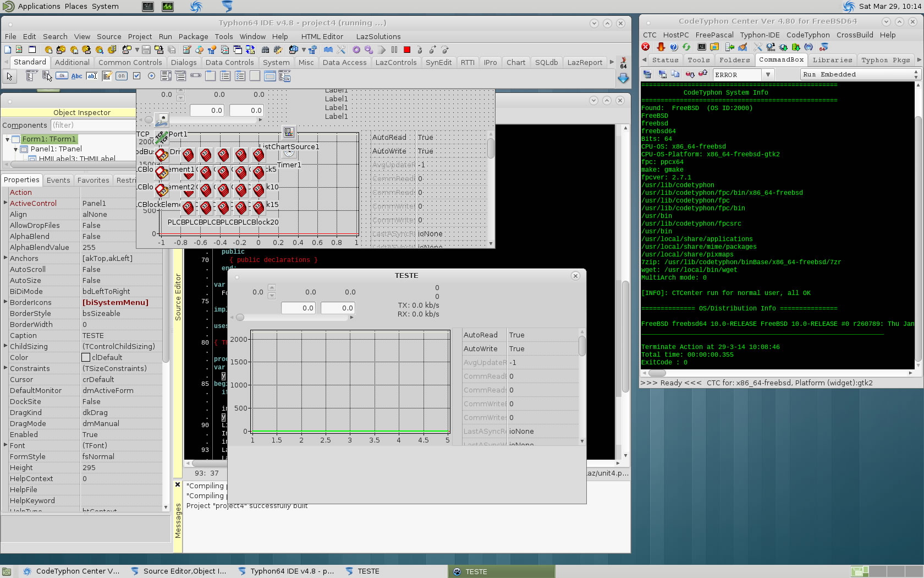Click the binoculars Find icon in IDE toolbar

tap(266, 50)
